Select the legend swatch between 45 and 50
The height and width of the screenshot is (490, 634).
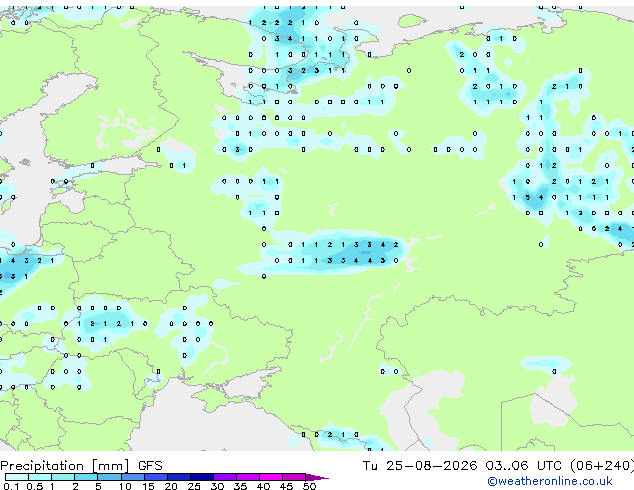click(x=293, y=477)
